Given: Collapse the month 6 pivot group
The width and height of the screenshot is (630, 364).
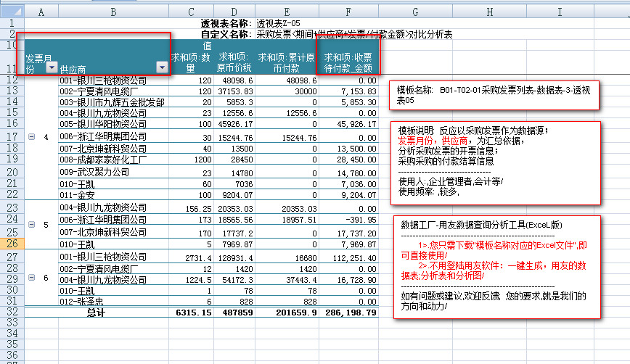Looking at the screenshot, I should pos(31,278).
